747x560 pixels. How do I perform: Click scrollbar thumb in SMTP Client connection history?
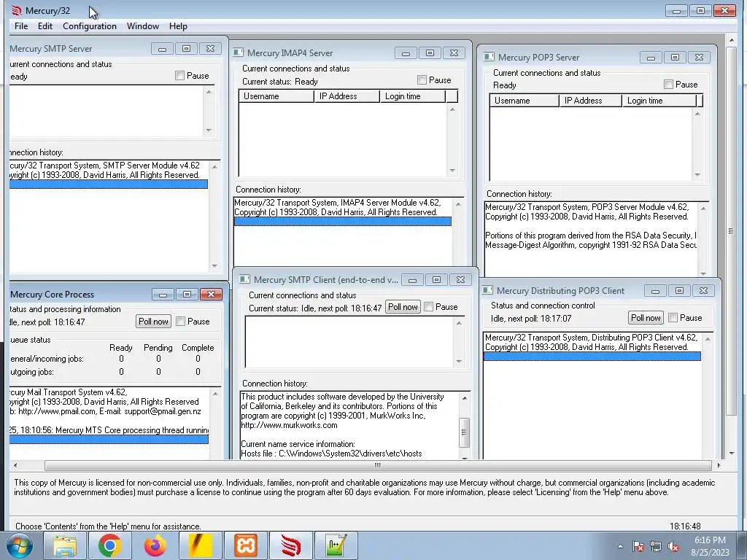(464, 432)
